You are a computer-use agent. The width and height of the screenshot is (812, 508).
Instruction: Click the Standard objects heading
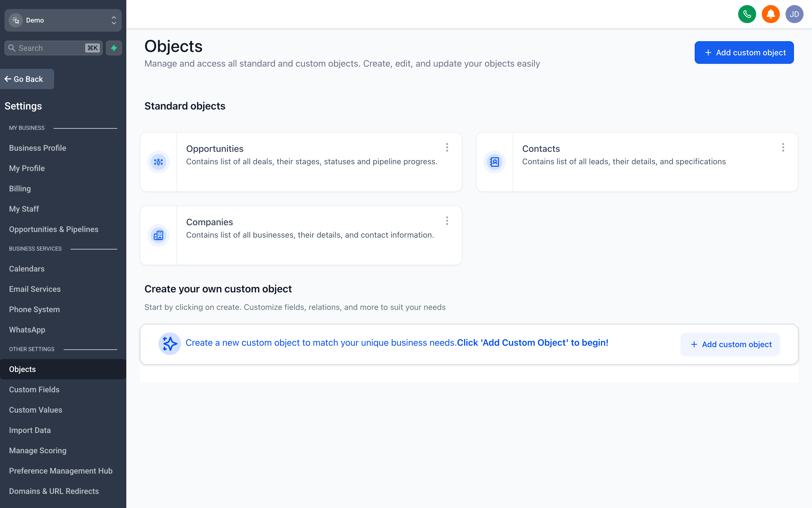pos(185,106)
